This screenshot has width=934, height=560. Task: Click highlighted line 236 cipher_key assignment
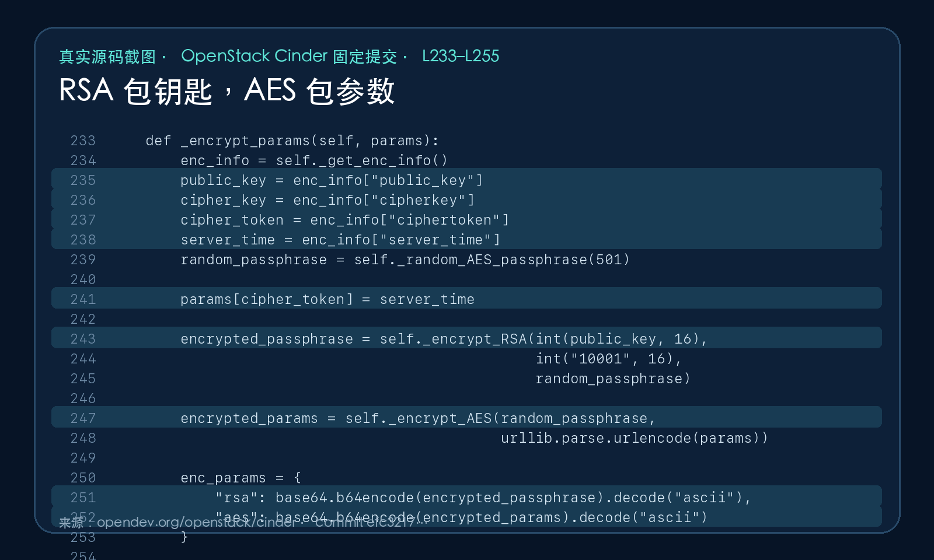466,199
